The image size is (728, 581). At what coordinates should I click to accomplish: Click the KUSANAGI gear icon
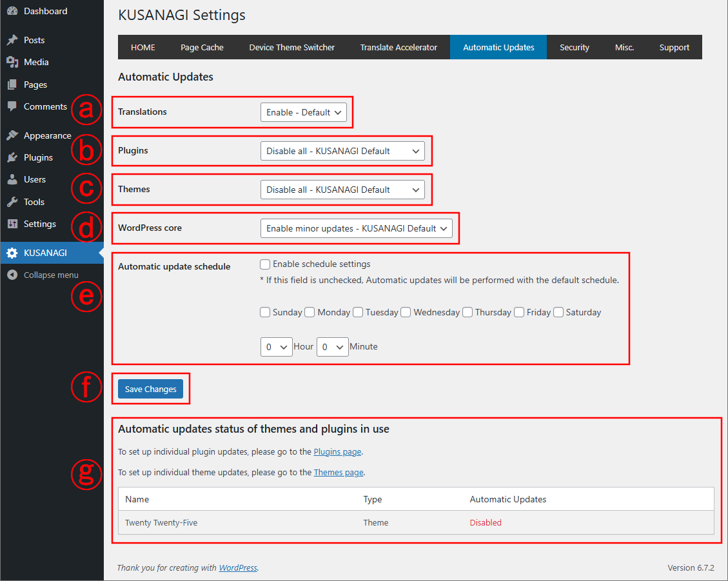point(12,253)
